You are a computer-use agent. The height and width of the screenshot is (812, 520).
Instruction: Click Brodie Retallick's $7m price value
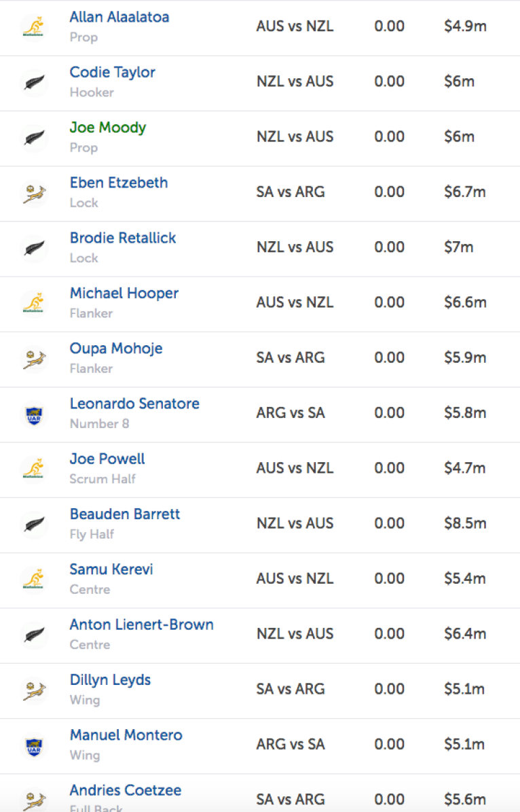coord(459,247)
